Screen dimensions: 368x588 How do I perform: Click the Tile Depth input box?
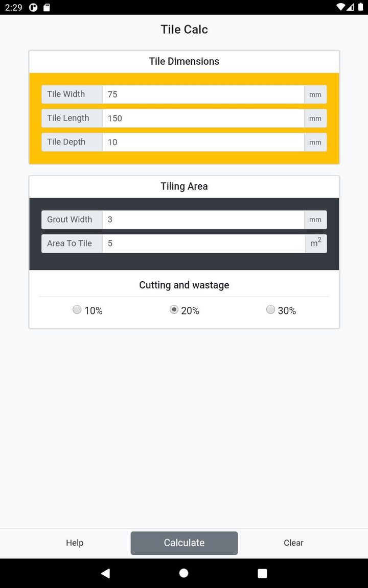click(x=203, y=142)
